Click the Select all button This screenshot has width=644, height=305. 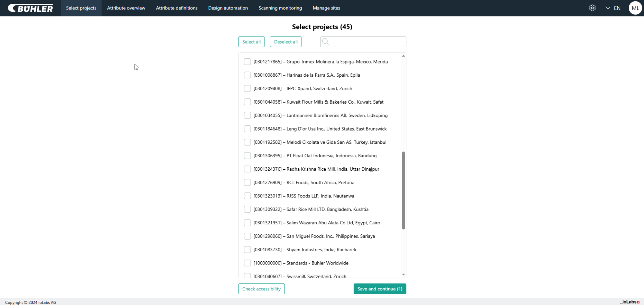pyautogui.click(x=251, y=42)
